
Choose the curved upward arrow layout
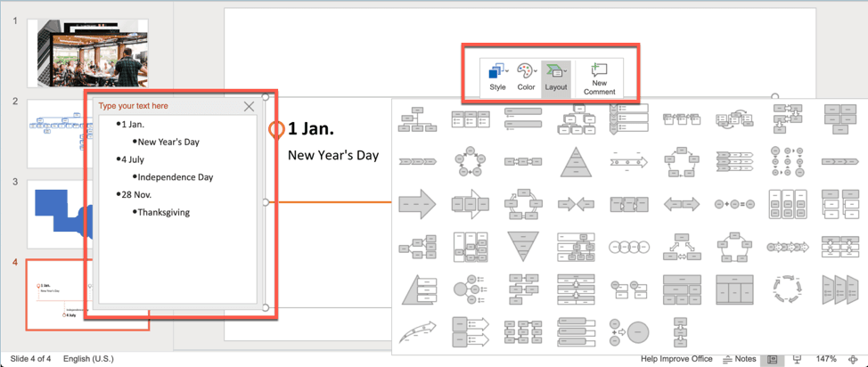(x=417, y=331)
